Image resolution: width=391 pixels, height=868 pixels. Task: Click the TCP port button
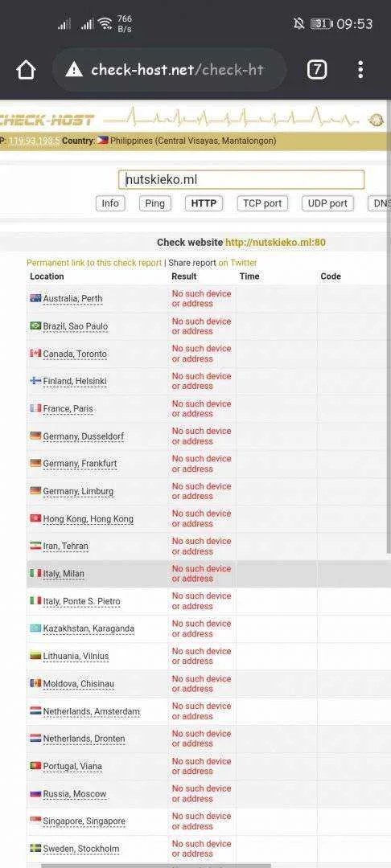point(262,203)
